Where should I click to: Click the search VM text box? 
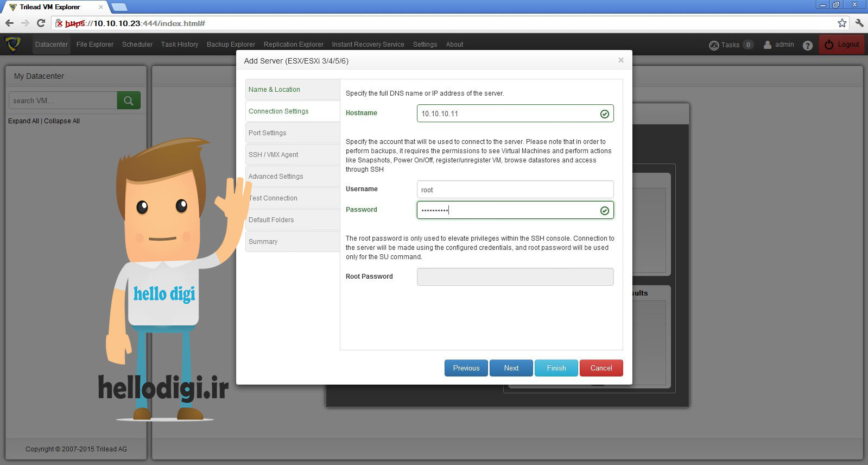click(x=63, y=100)
